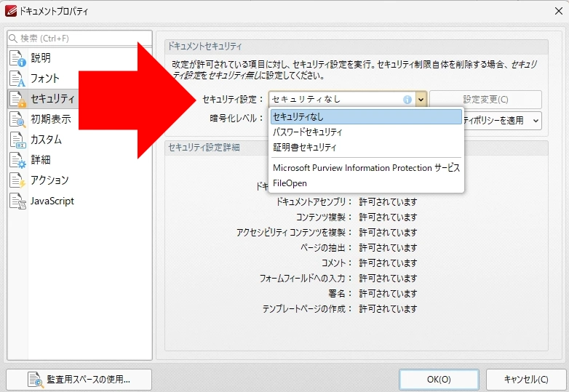The height and width of the screenshot is (392, 569).
Task: Select the セキュリティ category
Action: (79, 99)
